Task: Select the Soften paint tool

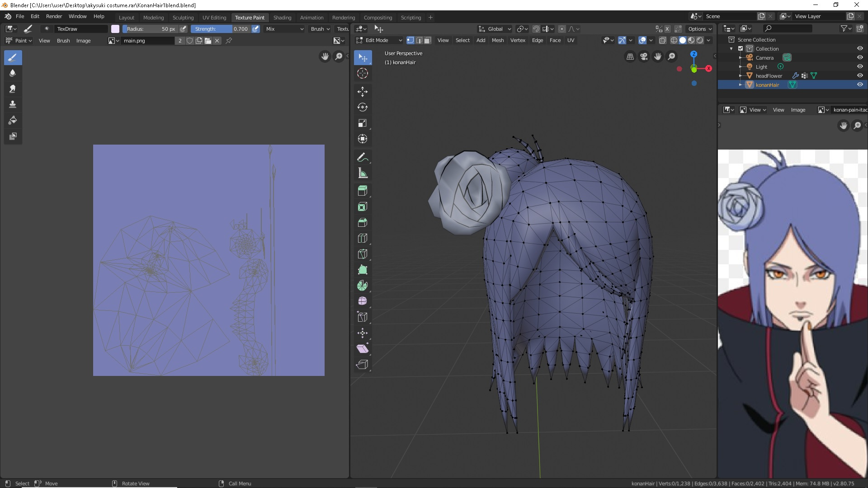Action: coord(13,73)
